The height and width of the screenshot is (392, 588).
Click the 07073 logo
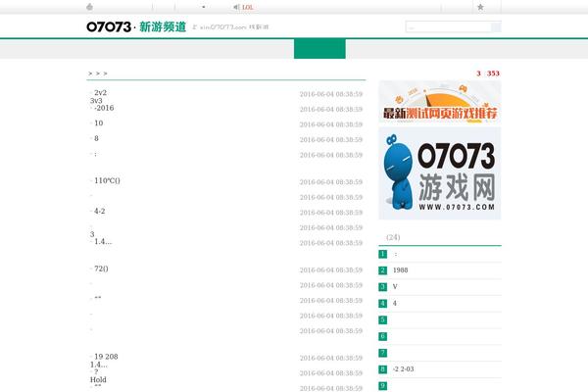pyautogui.click(x=109, y=27)
